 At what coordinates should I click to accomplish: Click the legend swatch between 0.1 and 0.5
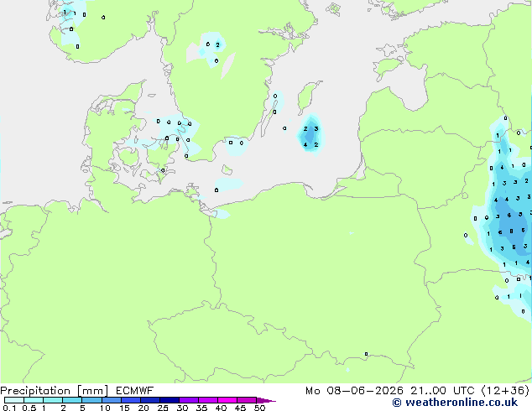click(x=14, y=400)
